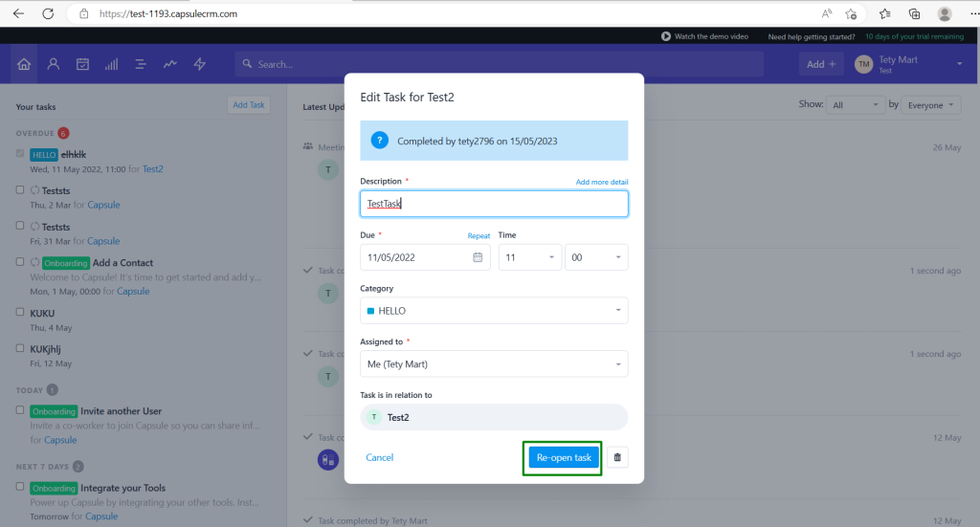Open the browser Favorites list icon
Image resolution: width=980 pixels, height=527 pixels.
(x=885, y=13)
